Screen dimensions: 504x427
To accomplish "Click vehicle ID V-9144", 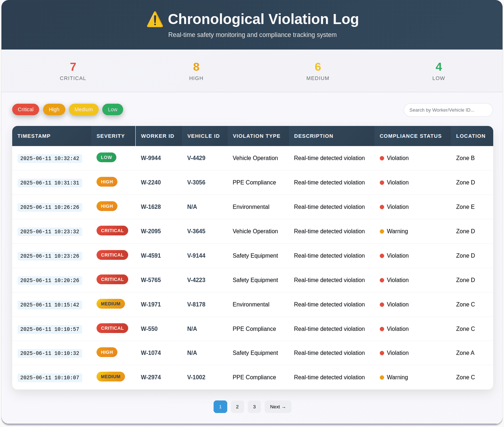I will [196, 256].
